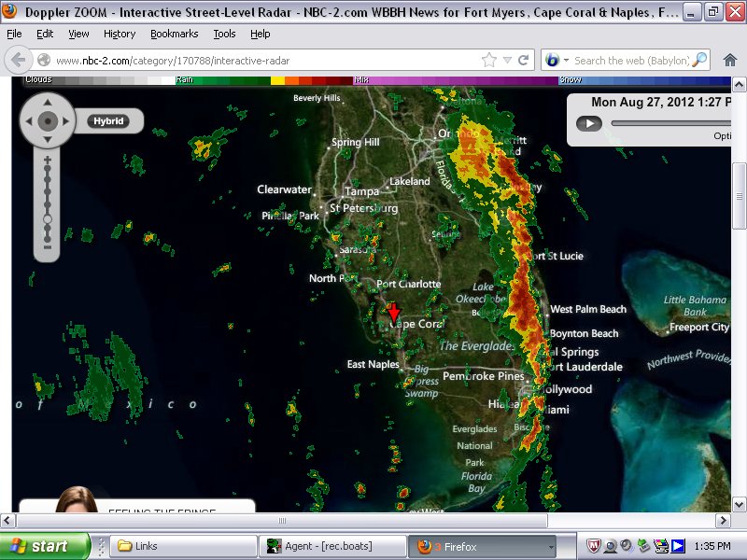Pan the radar map up

pos(47,103)
